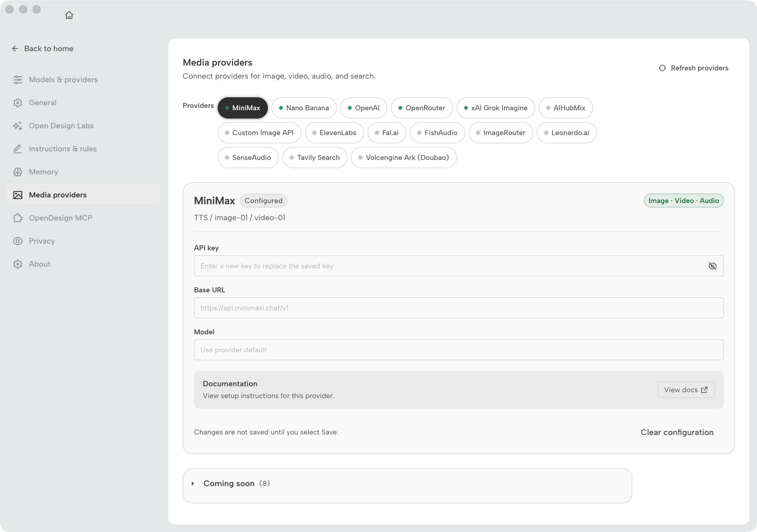Select the Fal.ai provider chip
The width and height of the screenshot is (757, 532).
pyautogui.click(x=387, y=132)
